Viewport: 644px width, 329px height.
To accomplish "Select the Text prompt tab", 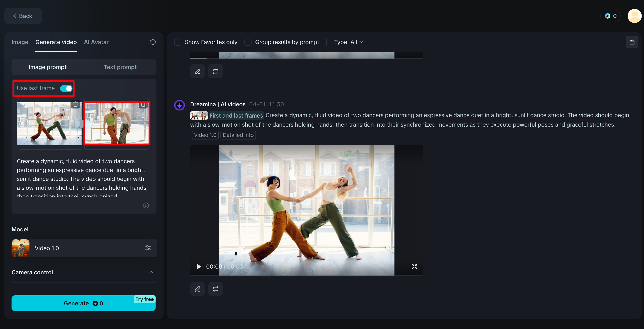I will tap(120, 67).
